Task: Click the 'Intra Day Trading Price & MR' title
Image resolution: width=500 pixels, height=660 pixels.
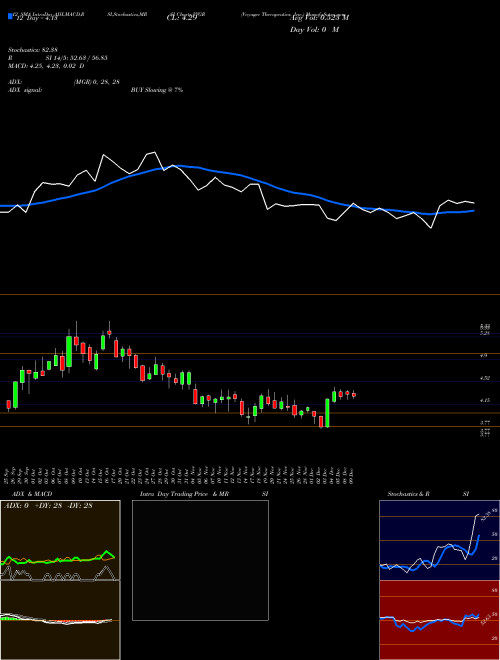Action: click(184, 494)
